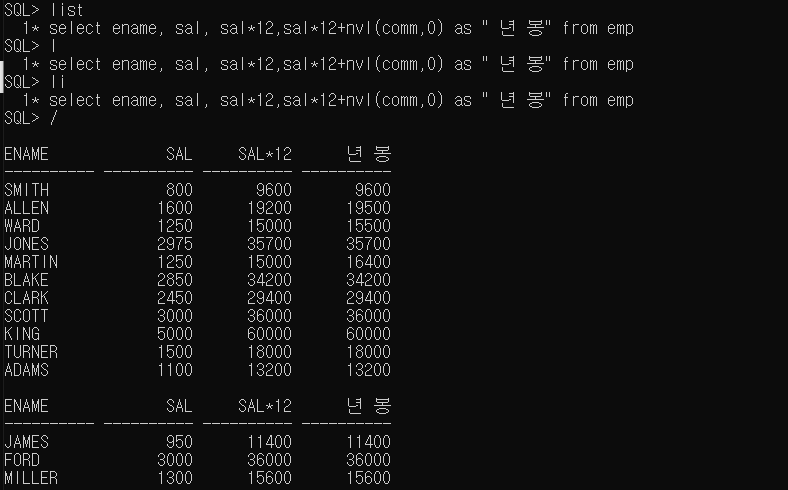Click the '/' run command
Image resolution: width=788 pixels, height=490 pixels.
[x=53, y=118]
